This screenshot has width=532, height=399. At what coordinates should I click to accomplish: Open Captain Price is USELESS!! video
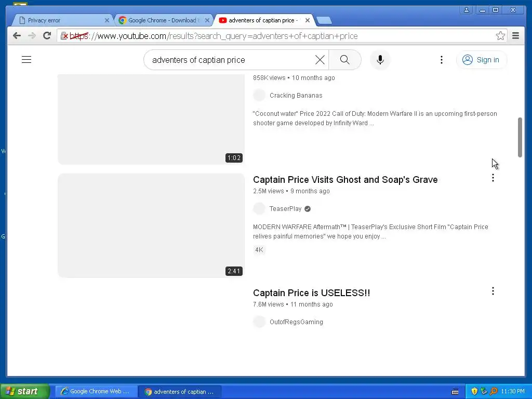[312, 293]
